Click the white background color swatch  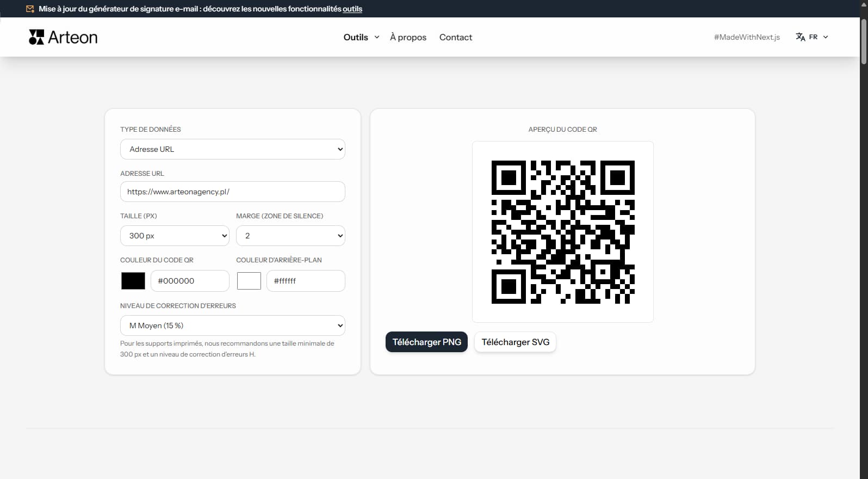(x=249, y=281)
